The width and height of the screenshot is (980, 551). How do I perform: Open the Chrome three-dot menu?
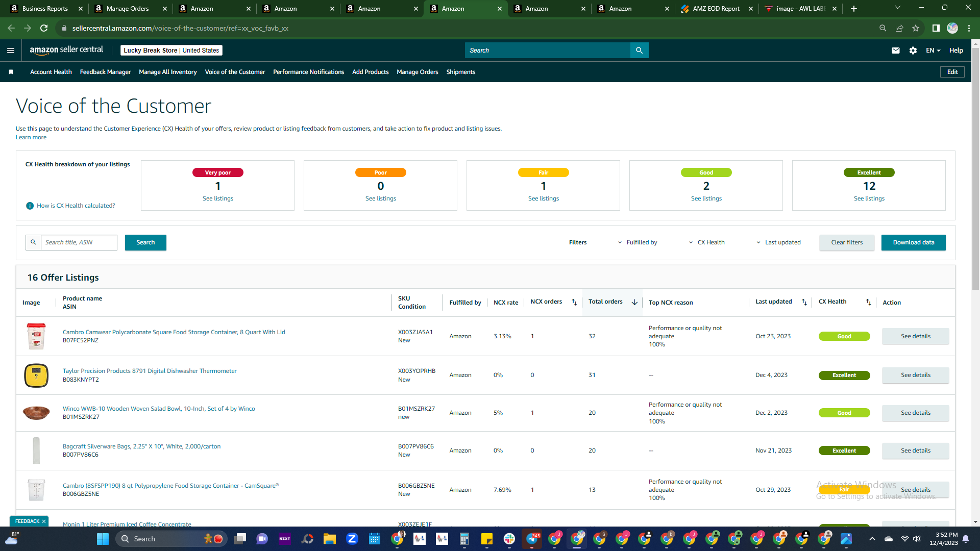coord(969,28)
